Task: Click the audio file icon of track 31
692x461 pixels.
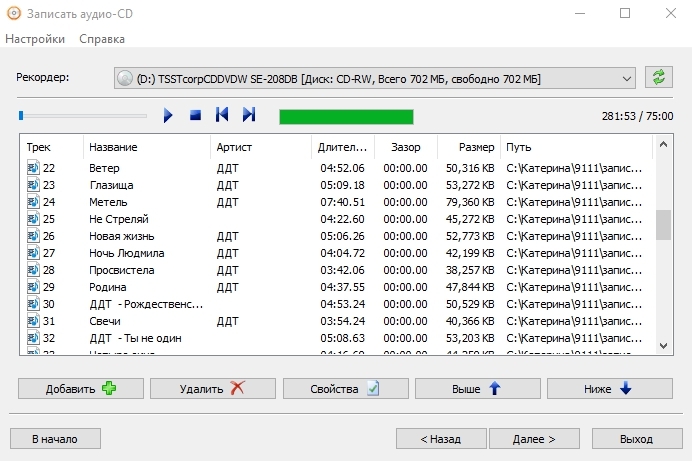Action: click(33, 321)
